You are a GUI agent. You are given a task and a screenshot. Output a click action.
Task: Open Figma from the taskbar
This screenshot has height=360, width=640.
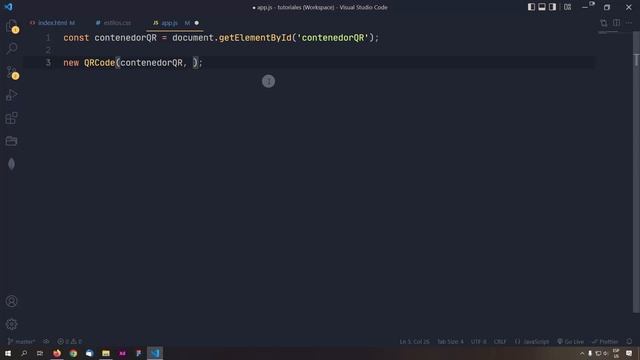138,353
